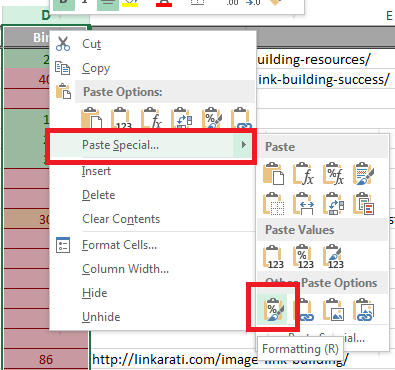Click Merge Conditional Formatting paste icon
The height and width of the screenshot is (370, 395).
click(363, 204)
